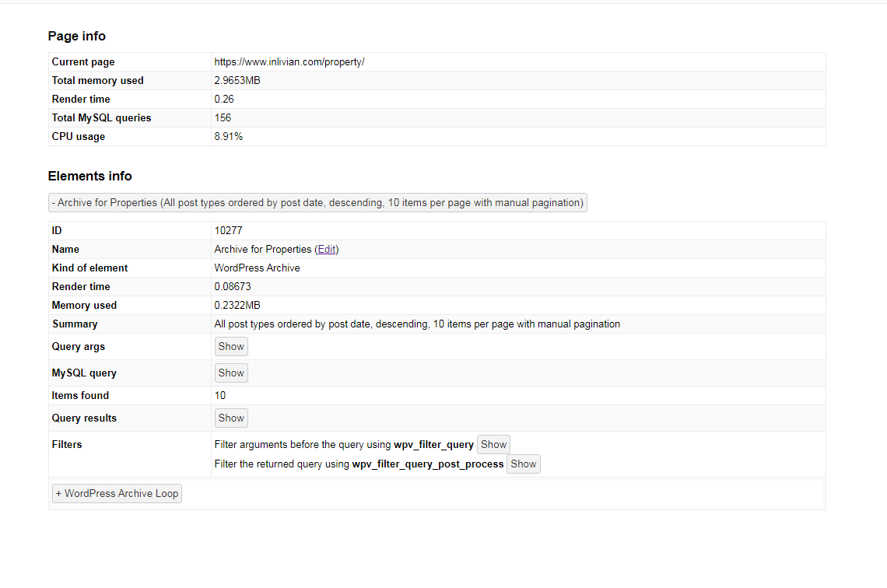
Task: Click the Summary description text
Action: tap(417, 324)
